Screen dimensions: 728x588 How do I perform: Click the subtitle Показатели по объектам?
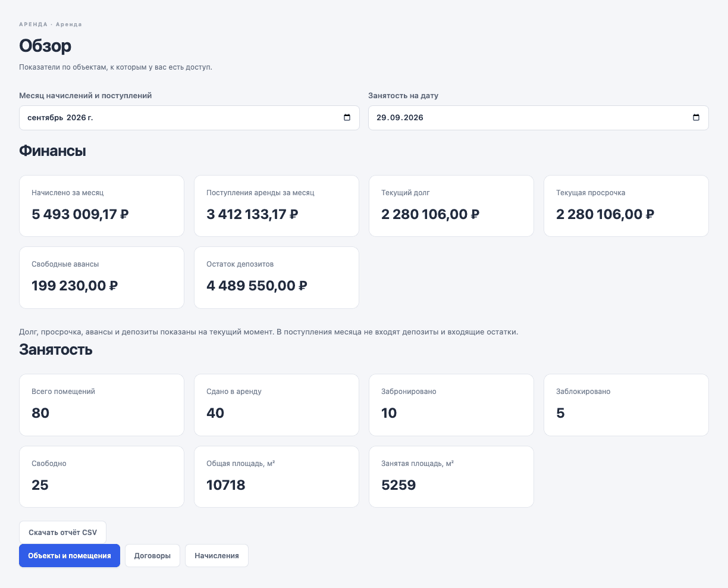tap(115, 67)
